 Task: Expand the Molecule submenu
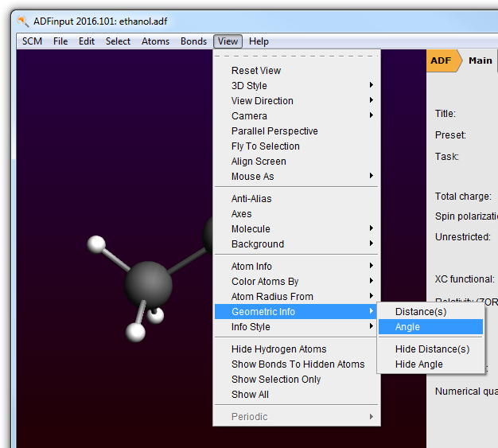[x=296, y=228]
